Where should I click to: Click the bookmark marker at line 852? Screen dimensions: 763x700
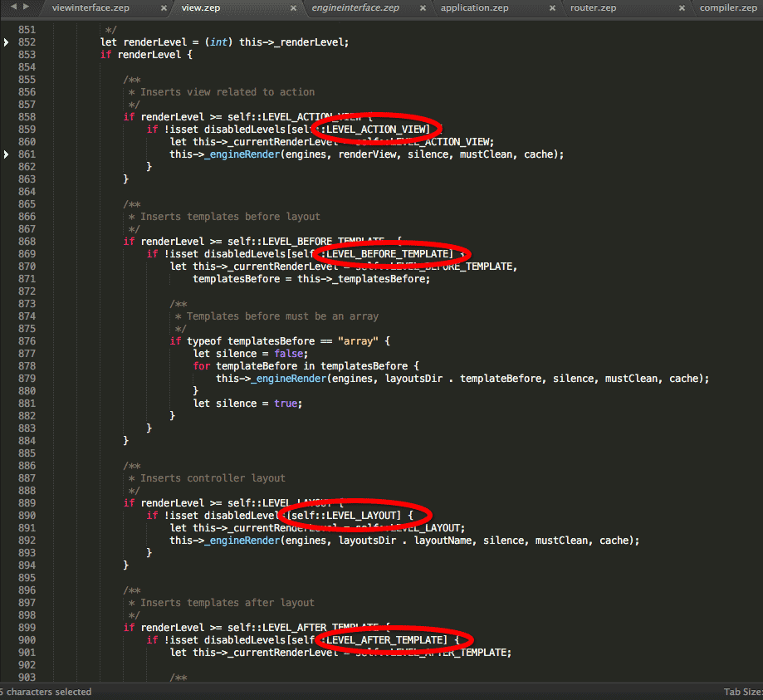point(6,42)
